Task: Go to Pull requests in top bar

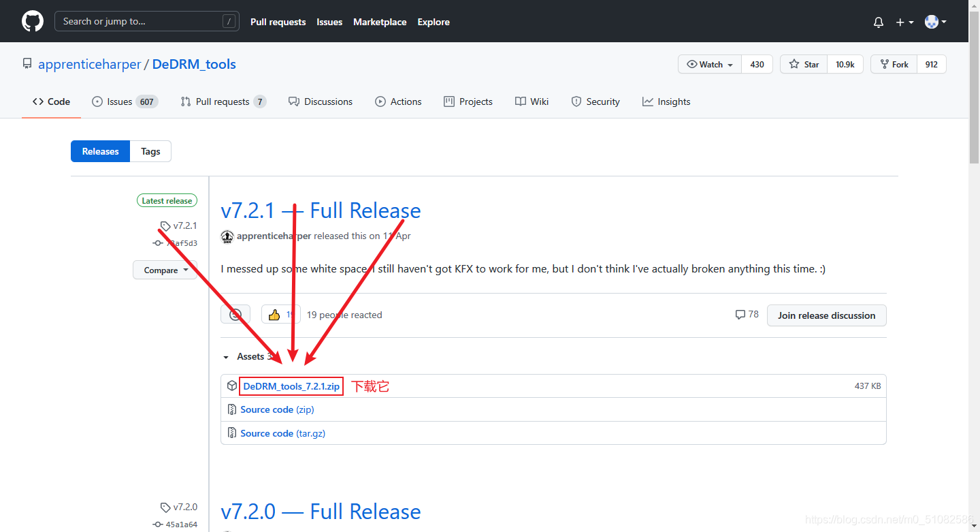Action: pos(278,22)
